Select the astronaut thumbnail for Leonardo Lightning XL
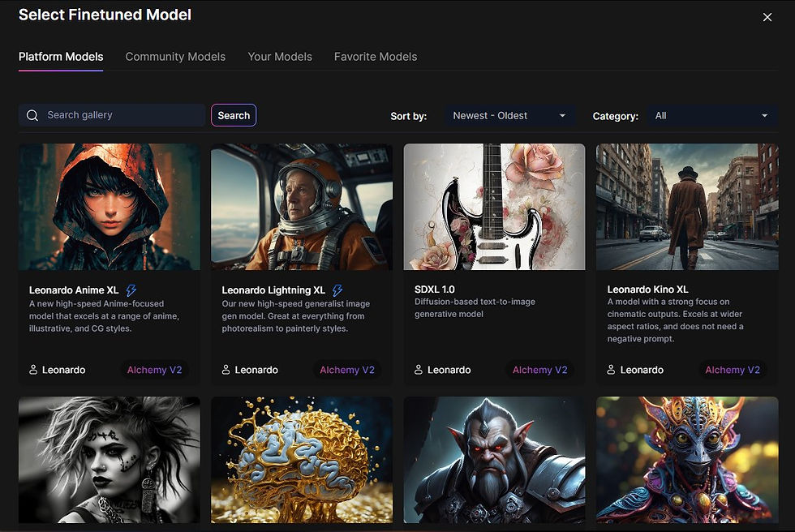Viewport: 795px width, 532px height. pyautogui.click(x=301, y=206)
